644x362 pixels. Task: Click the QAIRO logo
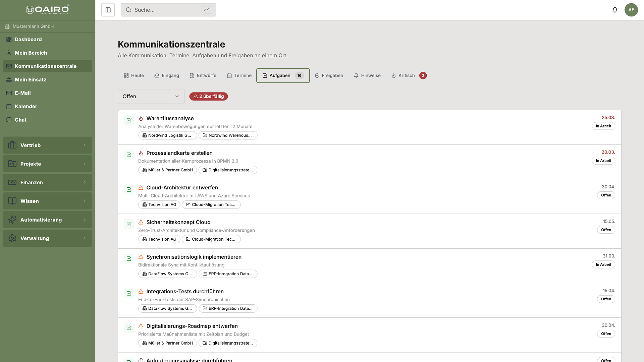point(47,10)
